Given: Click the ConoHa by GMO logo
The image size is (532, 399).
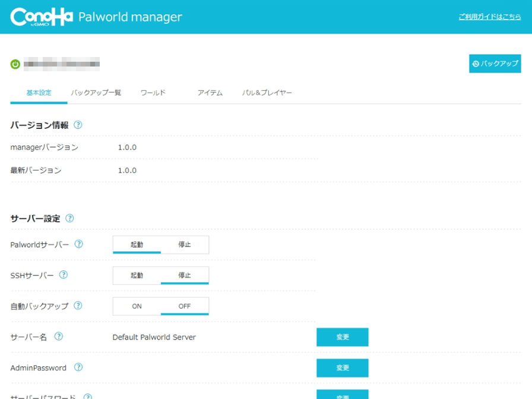Looking at the screenshot, I should click(x=42, y=17).
